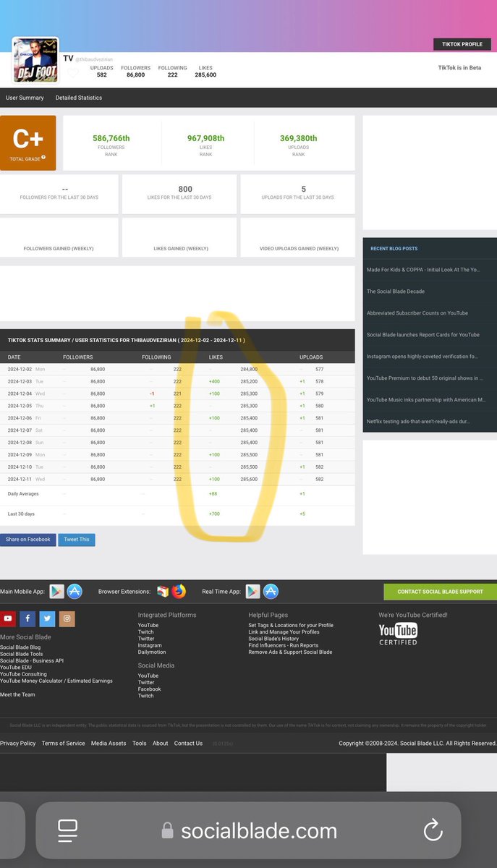497x868 pixels.
Task: Open Google Play link for Main Mobile App
Action: click(57, 592)
